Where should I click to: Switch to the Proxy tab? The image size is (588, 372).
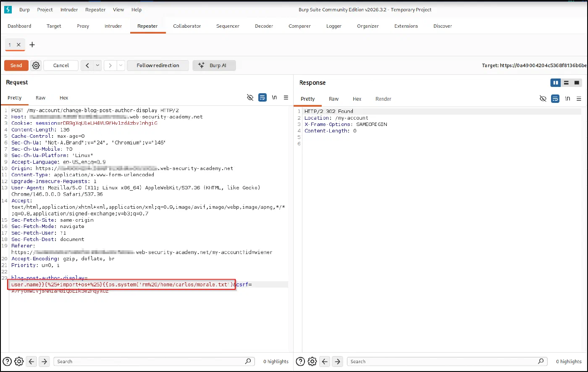(x=83, y=26)
